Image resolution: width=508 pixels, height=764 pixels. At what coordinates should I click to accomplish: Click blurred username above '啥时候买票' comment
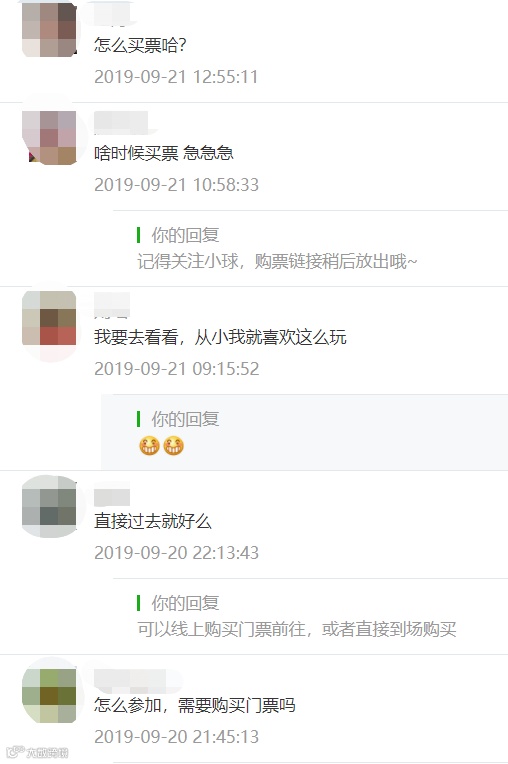pyautogui.click(x=121, y=122)
